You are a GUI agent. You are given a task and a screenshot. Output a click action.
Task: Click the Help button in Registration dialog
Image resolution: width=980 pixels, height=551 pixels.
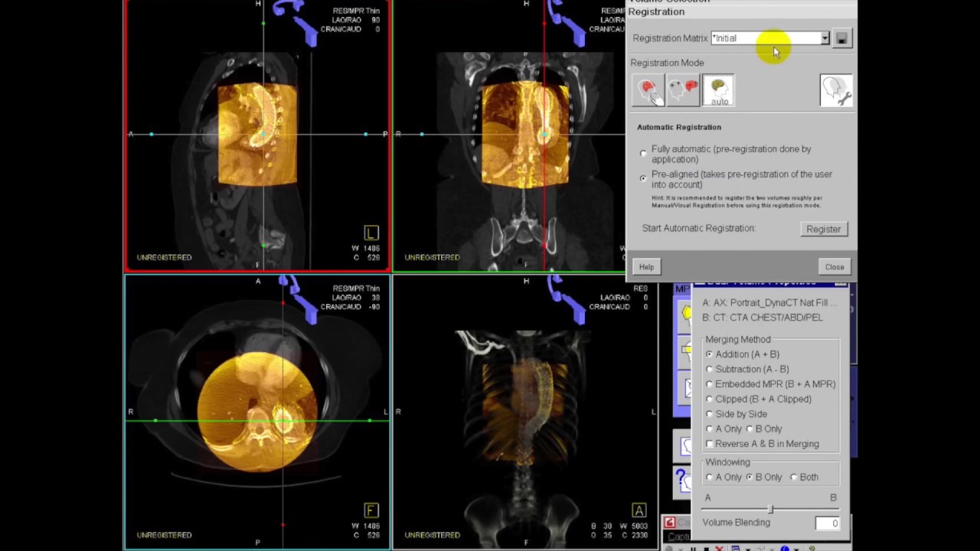pos(646,267)
